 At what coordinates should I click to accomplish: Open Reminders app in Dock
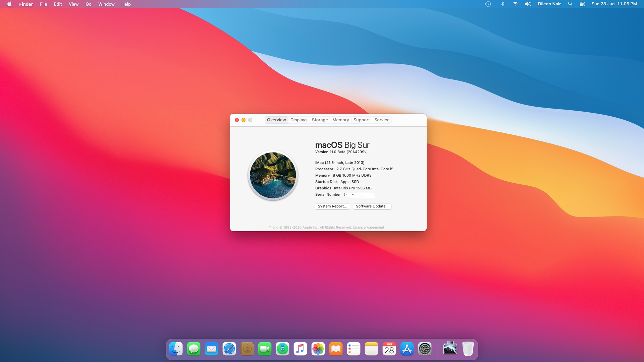click(354, 349)
